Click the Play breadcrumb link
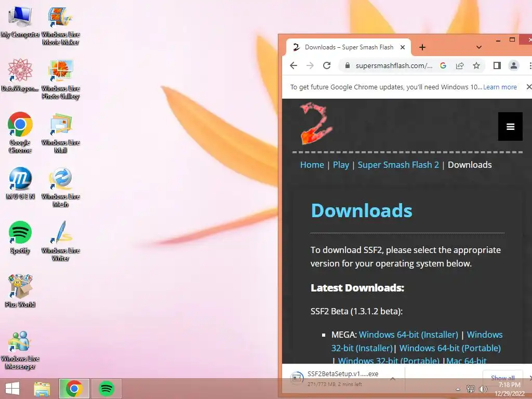Image resolution: width=532 pixels, height=399 pixels. pyautogui.click(x=341, y=165)
